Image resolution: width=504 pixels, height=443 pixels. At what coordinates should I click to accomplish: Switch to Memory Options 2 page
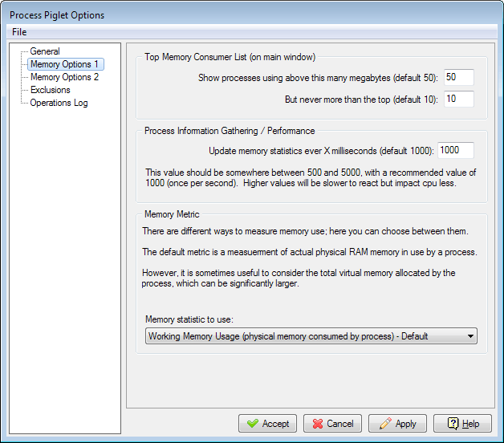pos(64,77)
